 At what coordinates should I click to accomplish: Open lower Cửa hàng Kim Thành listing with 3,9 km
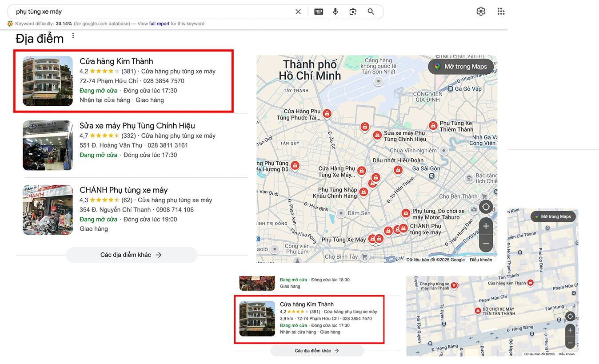[307, 304]
